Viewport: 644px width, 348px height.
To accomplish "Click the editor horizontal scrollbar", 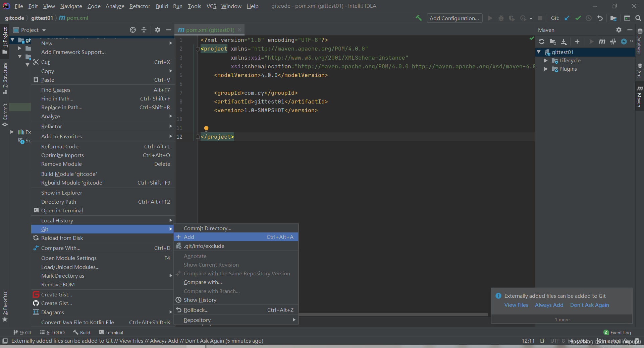I will [392, 315].
